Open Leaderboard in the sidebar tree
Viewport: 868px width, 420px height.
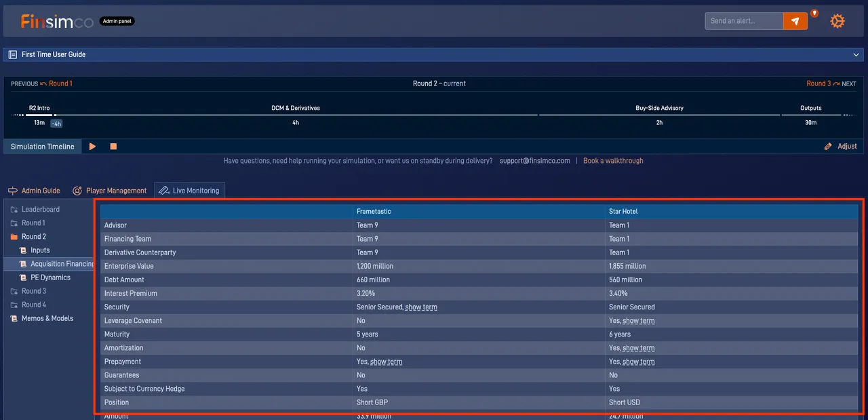point(41,210)
